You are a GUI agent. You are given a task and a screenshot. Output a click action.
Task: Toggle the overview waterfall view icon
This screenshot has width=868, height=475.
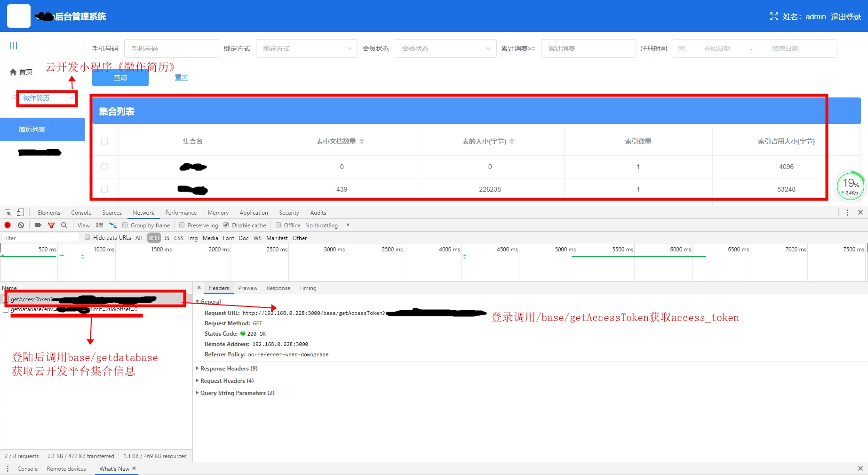point(113,225)
